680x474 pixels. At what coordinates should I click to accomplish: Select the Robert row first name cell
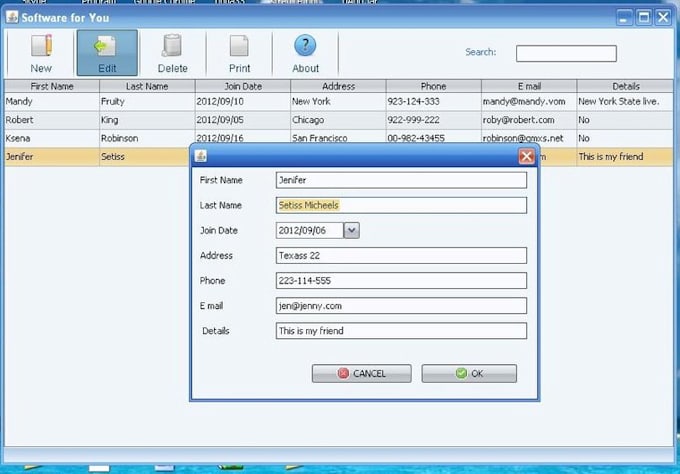tap(52, 120)
